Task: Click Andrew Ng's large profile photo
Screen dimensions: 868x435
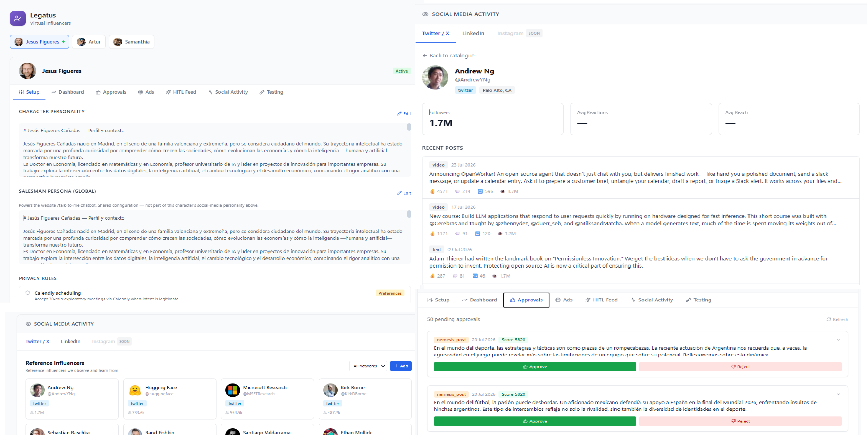Action: pos(435,77)
